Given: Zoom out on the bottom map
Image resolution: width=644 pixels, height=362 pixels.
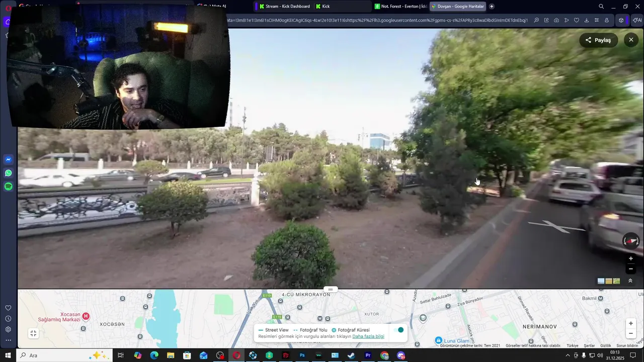Looking at the screenshot, I should (630, 333).
